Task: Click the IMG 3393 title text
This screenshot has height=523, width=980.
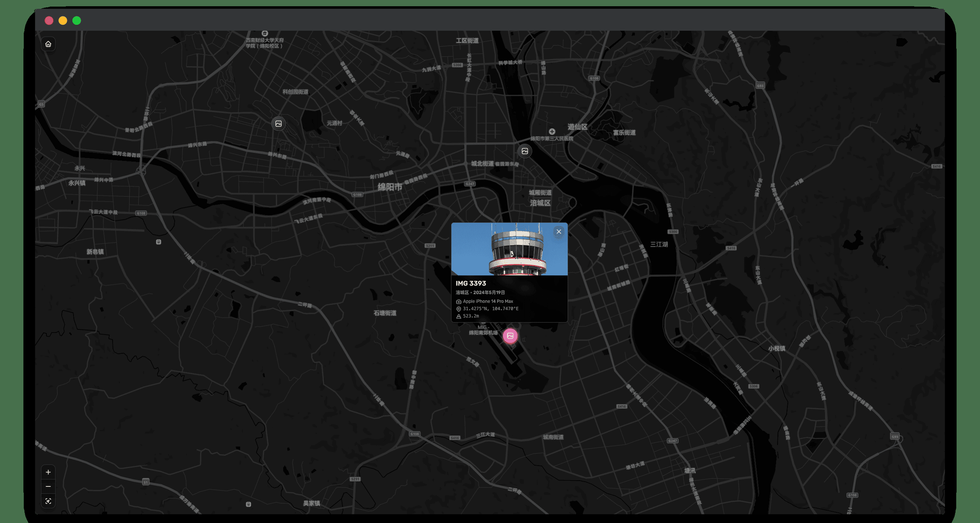Action: [x=471, y=283]
